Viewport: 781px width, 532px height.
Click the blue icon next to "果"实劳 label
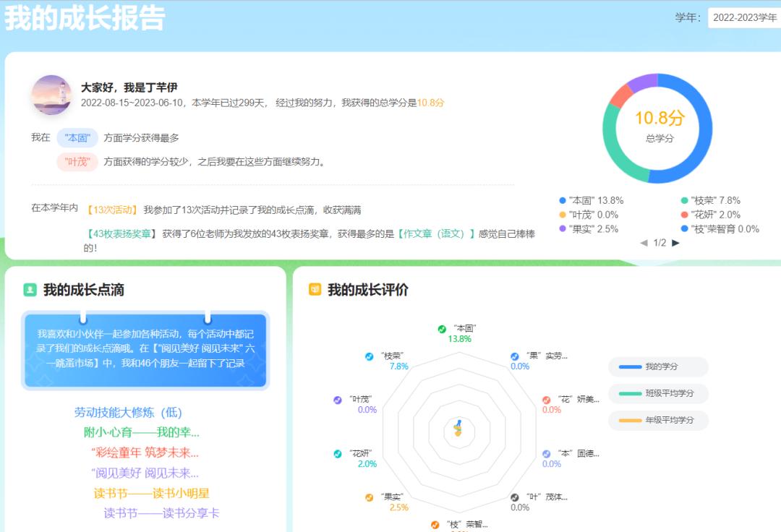(x=513, y=356)
